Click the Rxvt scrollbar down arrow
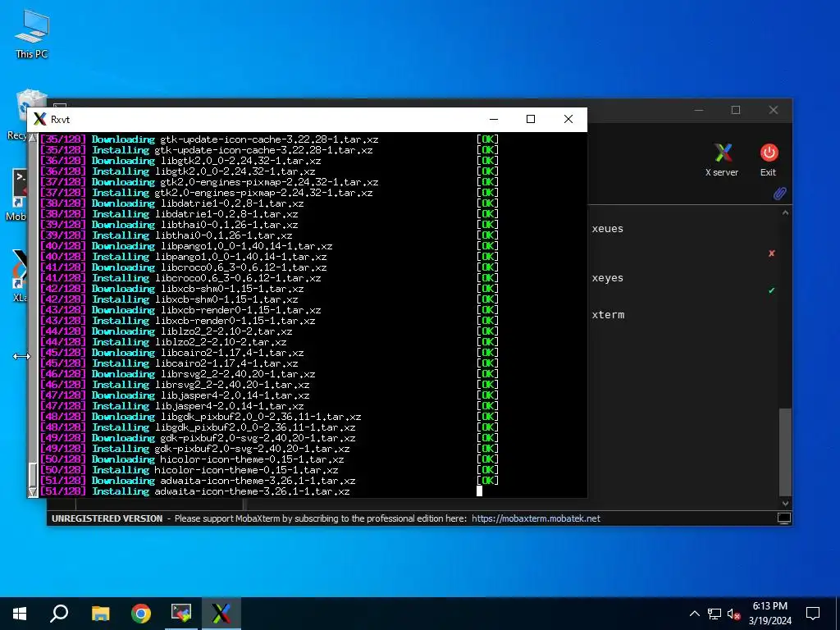Viewport: 840px width, 630px height. [33, 492]
